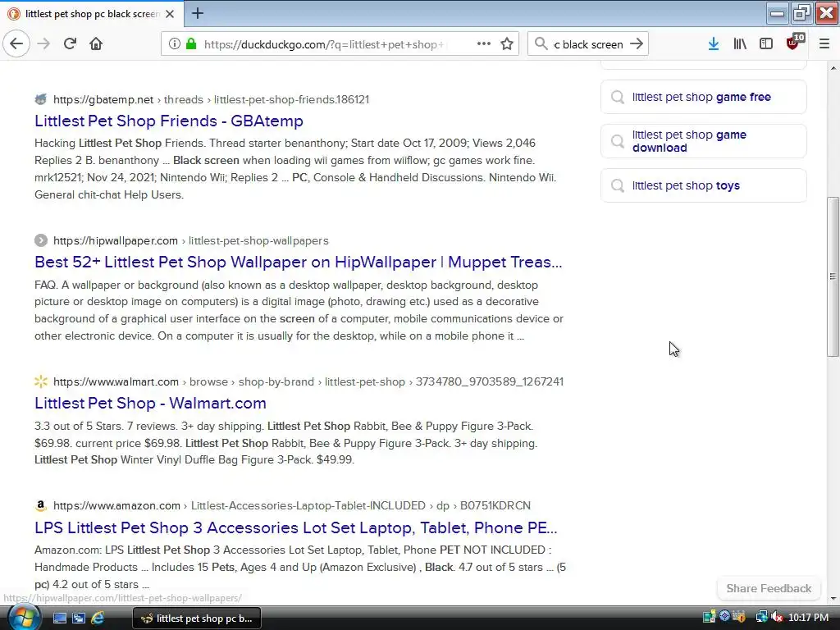Image resolution: width=840 pixels, height=630 pixels.
Task: Go back to the previous page
Action: point(16,43)
